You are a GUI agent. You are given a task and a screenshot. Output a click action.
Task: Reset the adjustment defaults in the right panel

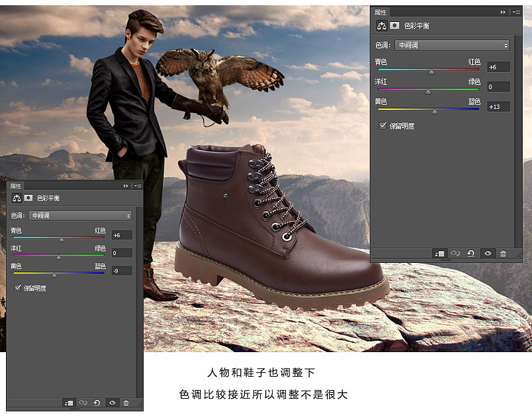pos(471,254)
